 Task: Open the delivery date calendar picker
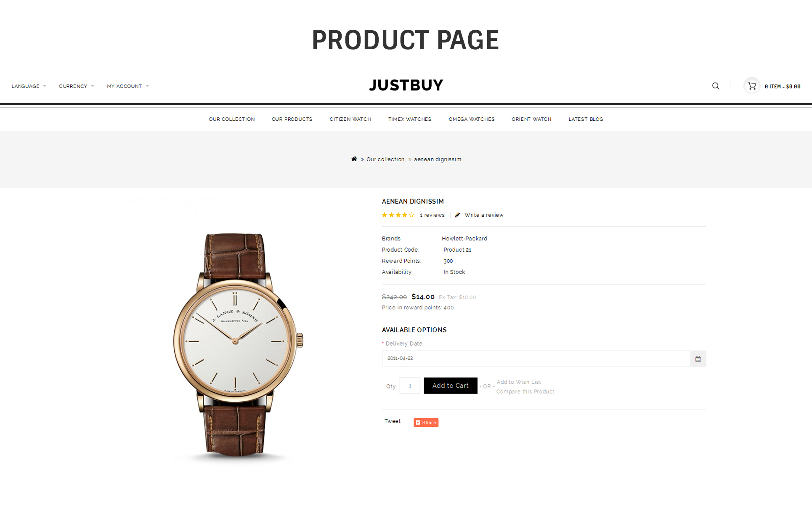[698, 359]
